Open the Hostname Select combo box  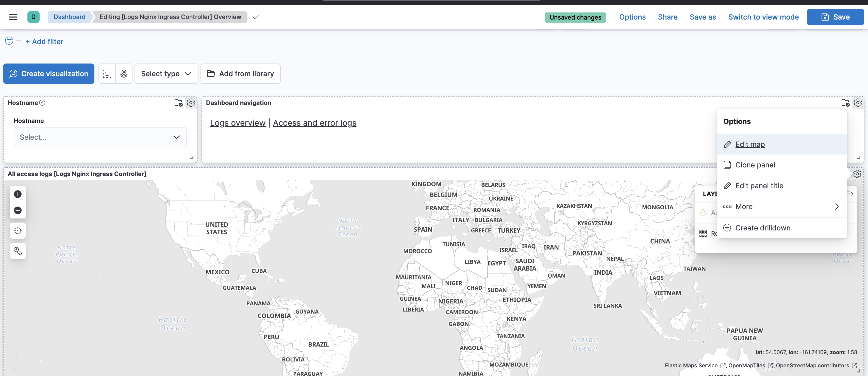click(x=100, y=137)
